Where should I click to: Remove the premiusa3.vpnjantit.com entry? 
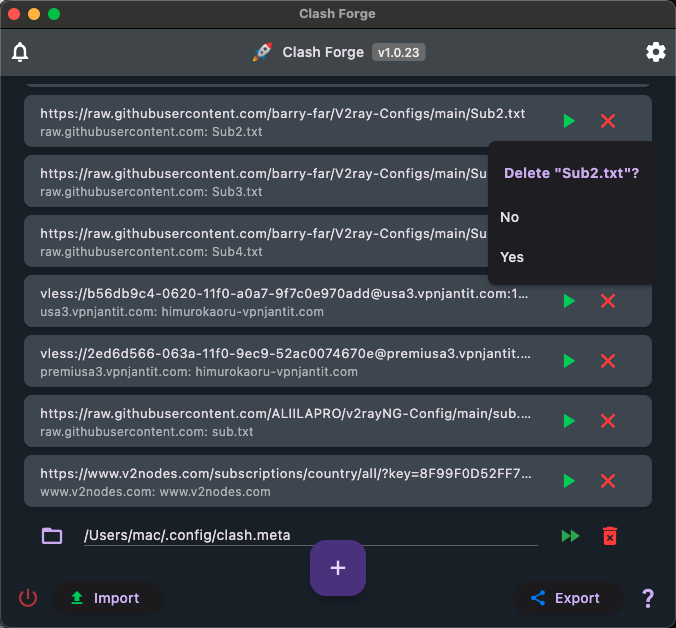608,361
